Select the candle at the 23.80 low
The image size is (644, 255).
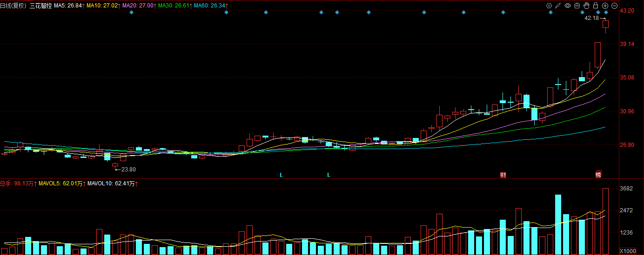coord(115,165)
